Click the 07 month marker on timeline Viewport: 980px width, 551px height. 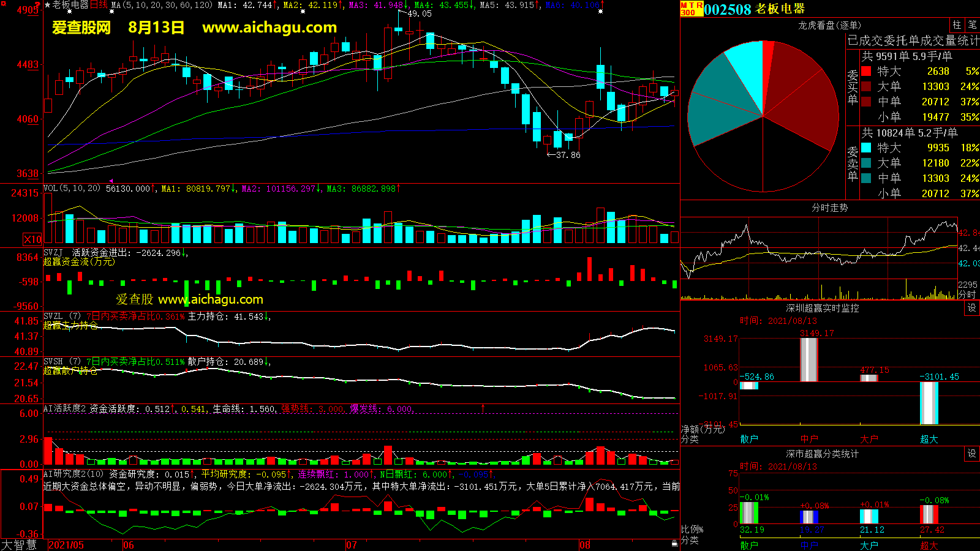pos(352,545)
